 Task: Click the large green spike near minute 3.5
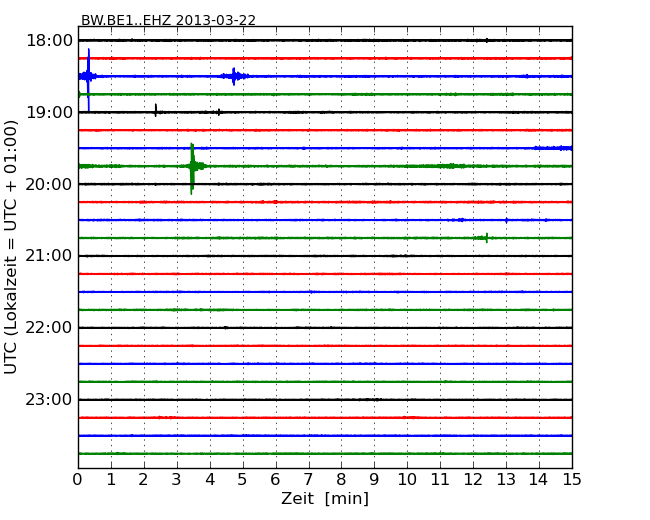[192, 168]
